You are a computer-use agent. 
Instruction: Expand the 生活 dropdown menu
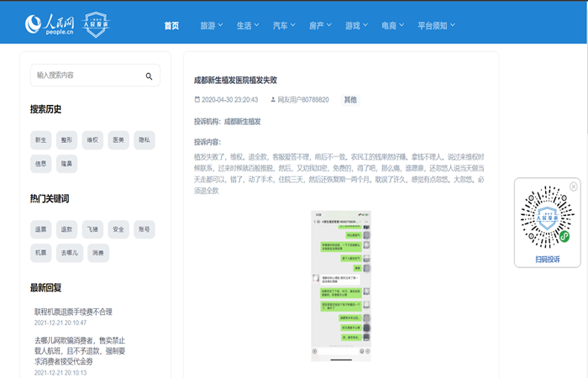point(248,25)
